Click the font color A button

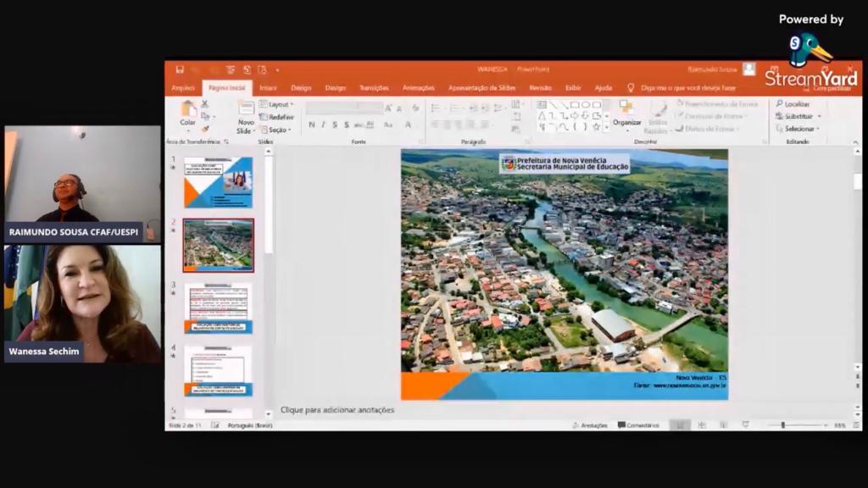[408, 125]
